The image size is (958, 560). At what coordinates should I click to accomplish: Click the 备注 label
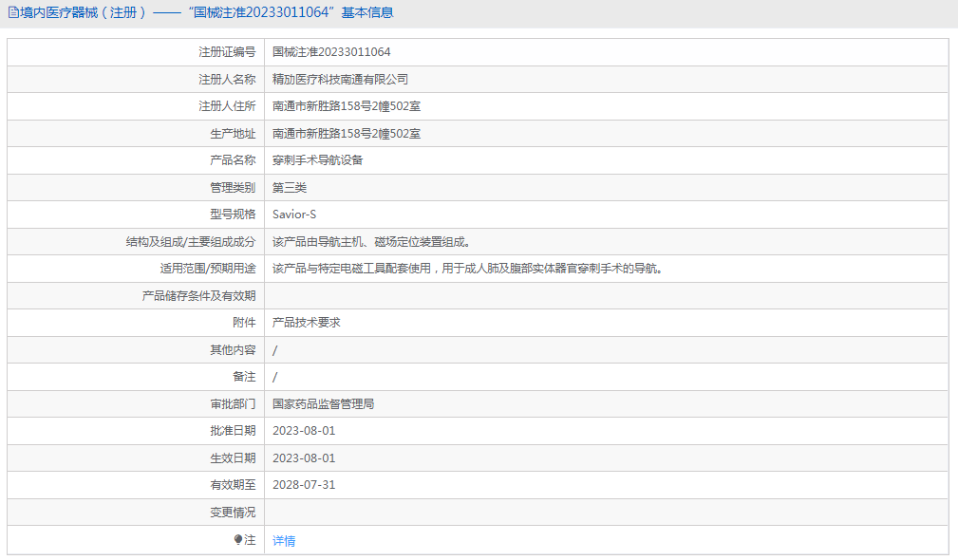(244, 377)
